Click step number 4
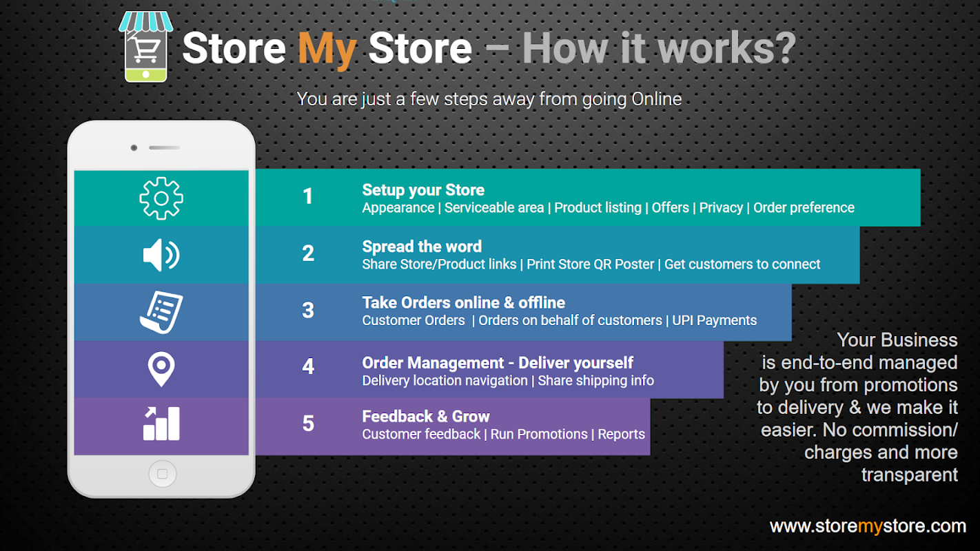The width and height of the screenshot is (980, 551). click(x=308, y=366)
